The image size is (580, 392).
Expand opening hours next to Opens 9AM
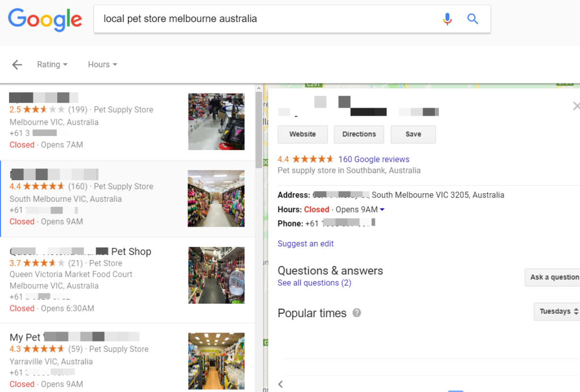(382, 210)
